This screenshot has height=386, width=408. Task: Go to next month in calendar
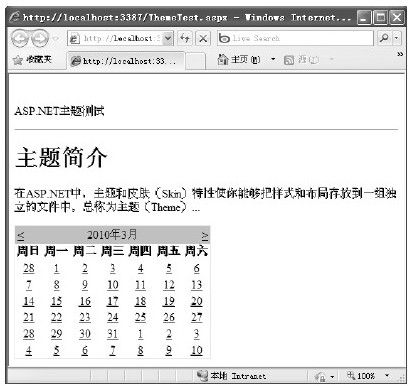click(205, 236)
